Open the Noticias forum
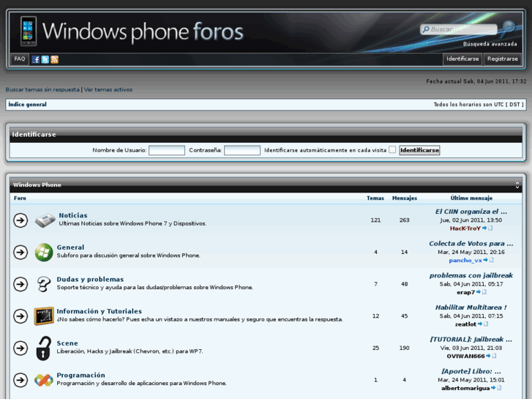Image resolution: width=532 pixels, height=399 pixels. pos(73,215)
